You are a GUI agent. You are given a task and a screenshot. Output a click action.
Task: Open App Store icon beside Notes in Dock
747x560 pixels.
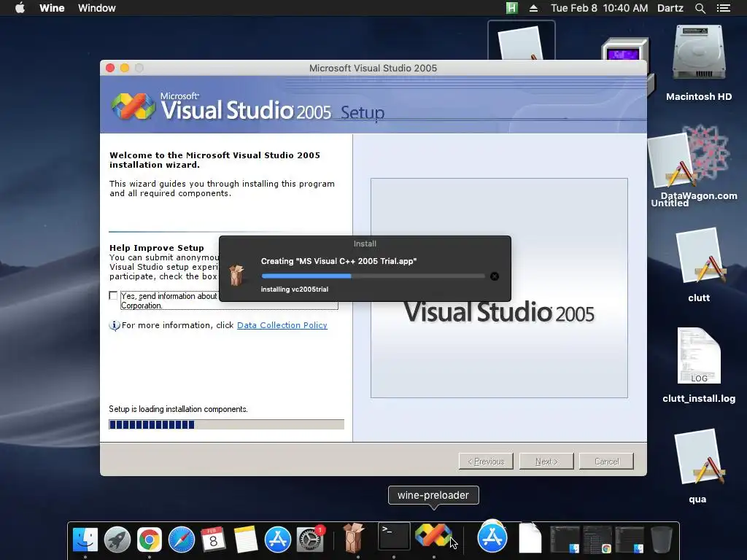point(278,540)
